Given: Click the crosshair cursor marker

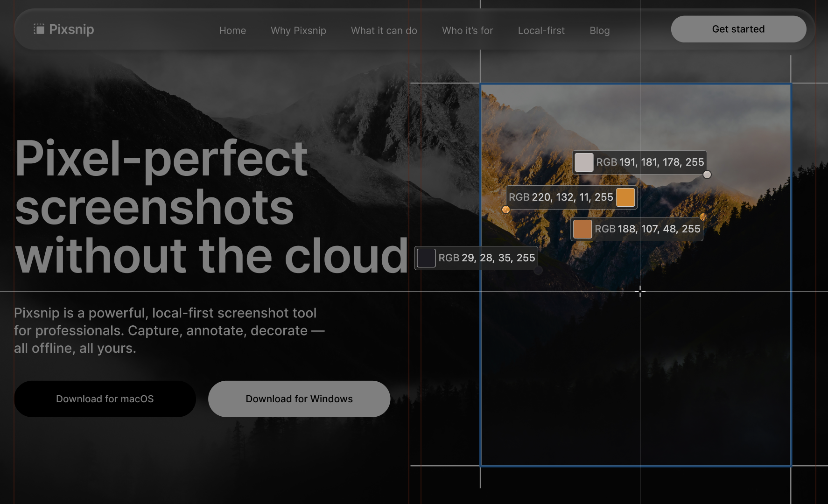Looking at the screenshot, I should tap(640, 292).
